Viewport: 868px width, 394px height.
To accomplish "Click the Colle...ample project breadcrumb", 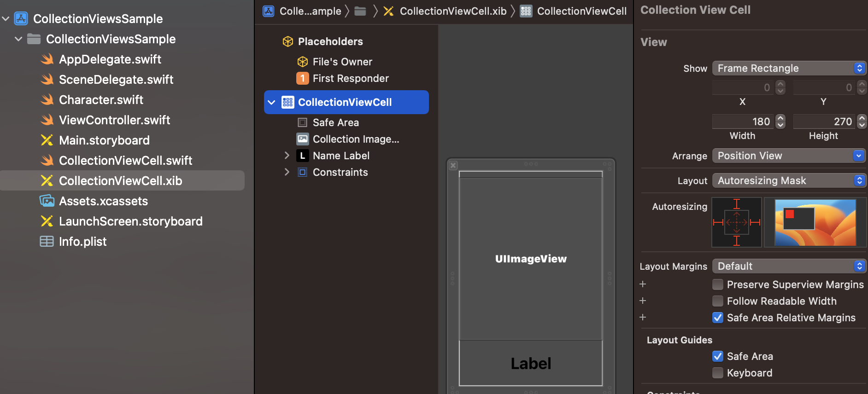I will 310,11.
